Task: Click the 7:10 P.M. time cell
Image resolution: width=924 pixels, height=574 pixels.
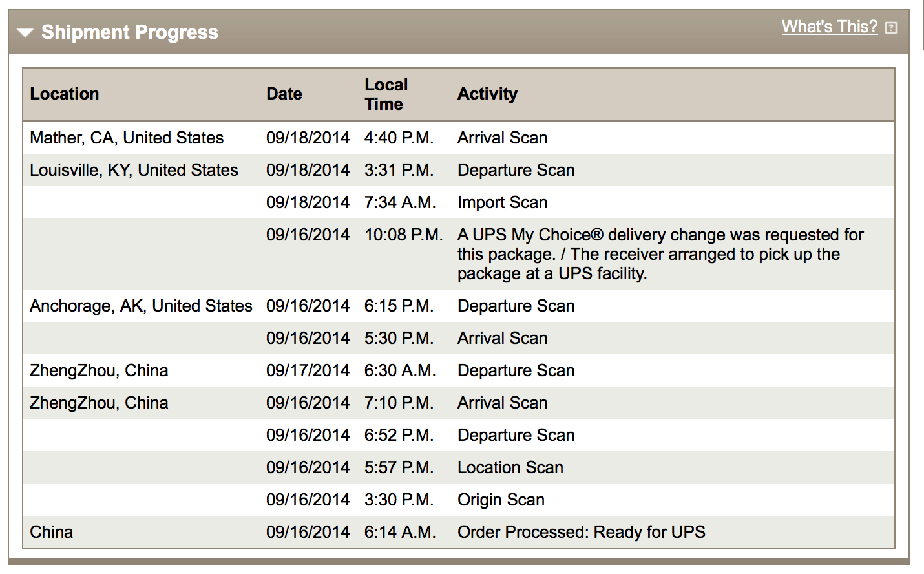Action: click(x=399, y=403)
